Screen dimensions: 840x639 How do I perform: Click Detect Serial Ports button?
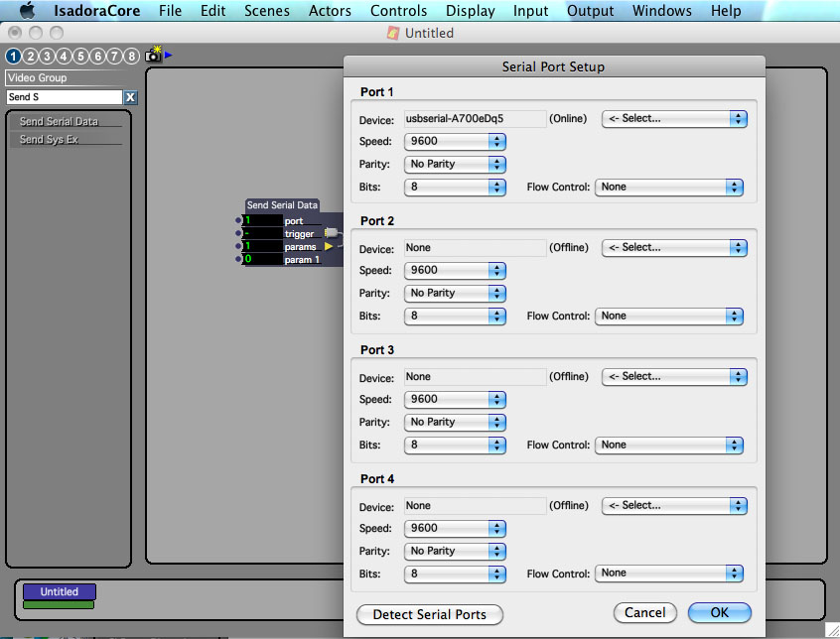coord(429,614)
